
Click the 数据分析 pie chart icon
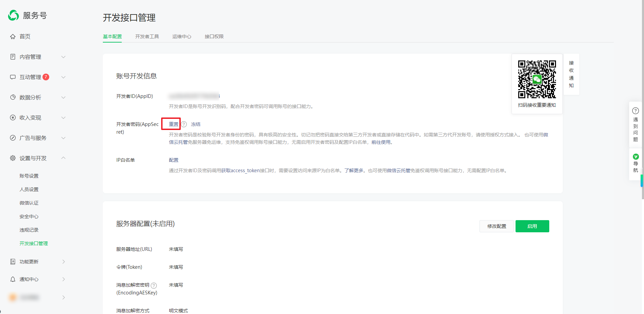point(13,97)
